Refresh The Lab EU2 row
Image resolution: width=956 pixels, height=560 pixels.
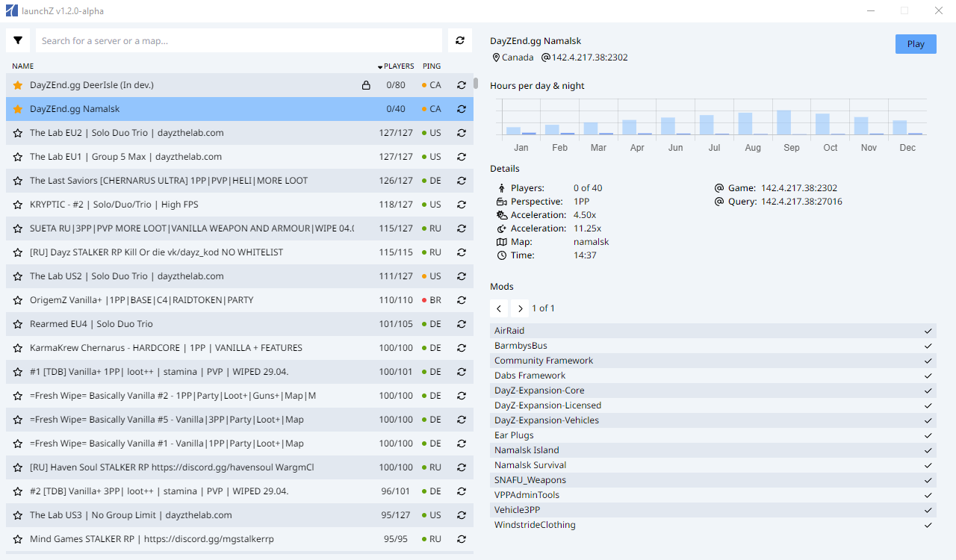(x=462, y=133)
